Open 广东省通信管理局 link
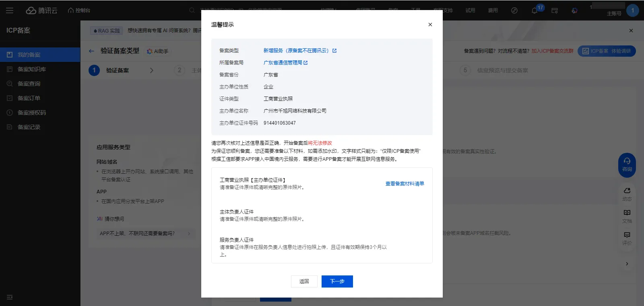The height and width of the screenshot is (306, 644). [x=283, y=63]
